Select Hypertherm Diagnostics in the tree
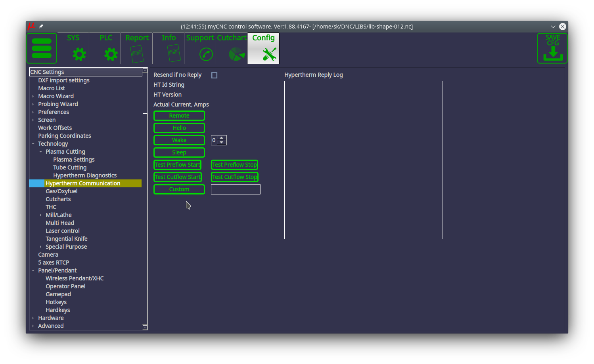This screenshot has height=364, width=594. point(85,175)
